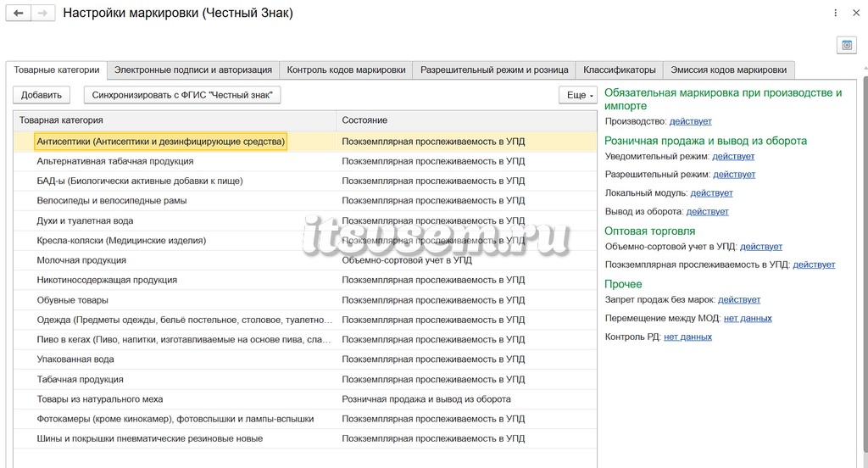868x468 pixels.
Task: Open Производство действует link
Action: (x=690, y=121)
